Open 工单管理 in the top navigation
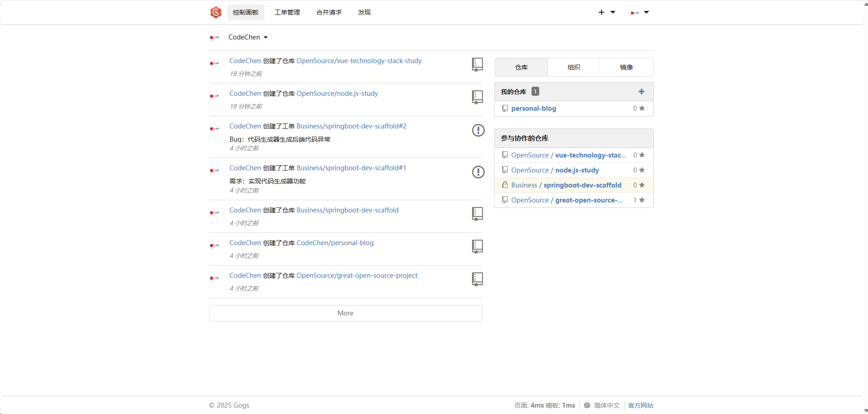Screen dimensions: 868x414 pos(287,12)
